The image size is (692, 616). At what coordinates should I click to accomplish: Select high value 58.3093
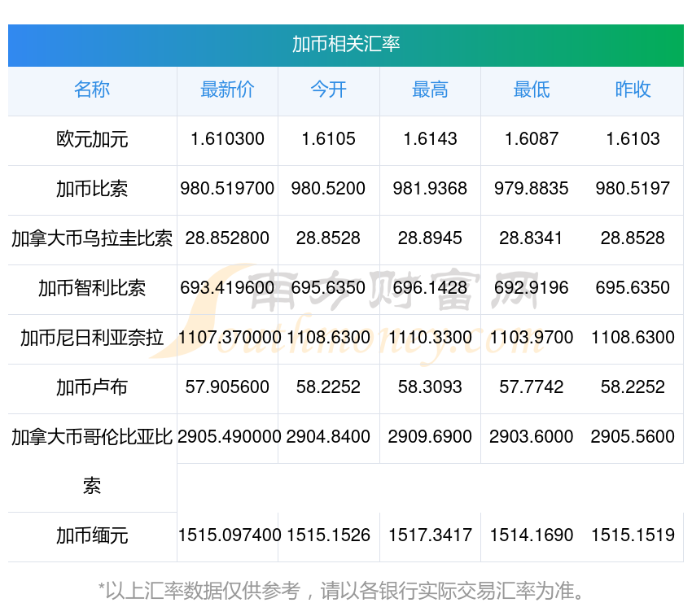click(x=430, y=387)
